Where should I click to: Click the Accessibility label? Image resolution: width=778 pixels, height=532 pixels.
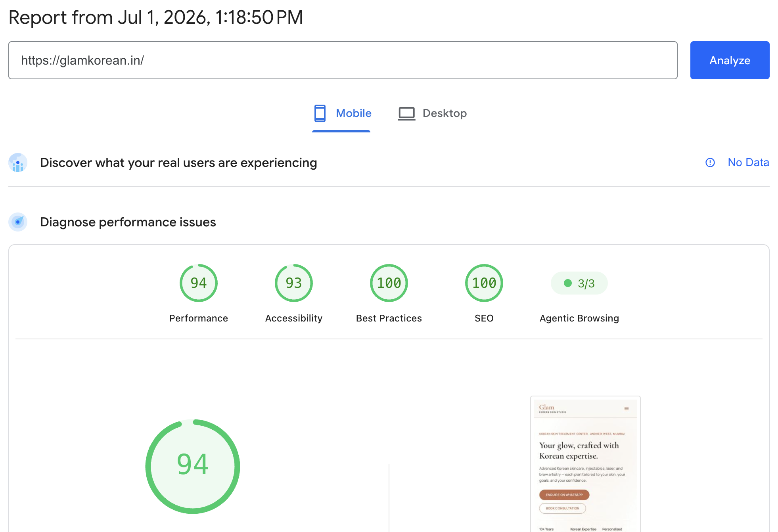(294, 318)
